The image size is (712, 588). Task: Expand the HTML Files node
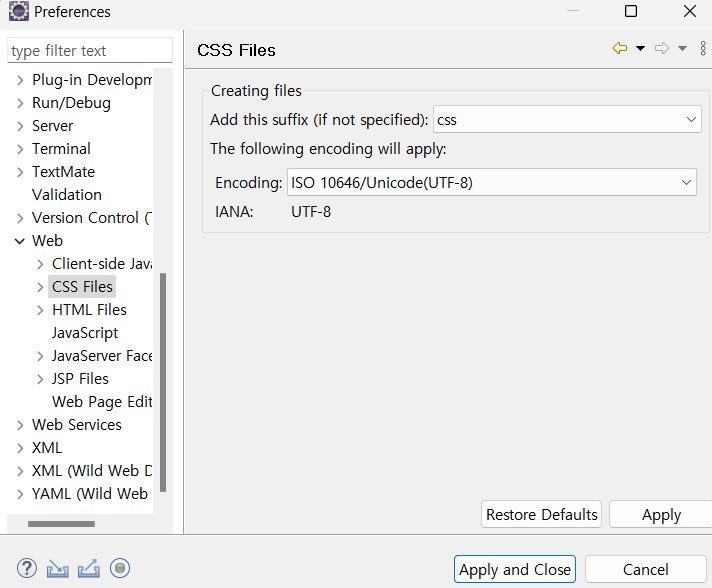point(40,310)
